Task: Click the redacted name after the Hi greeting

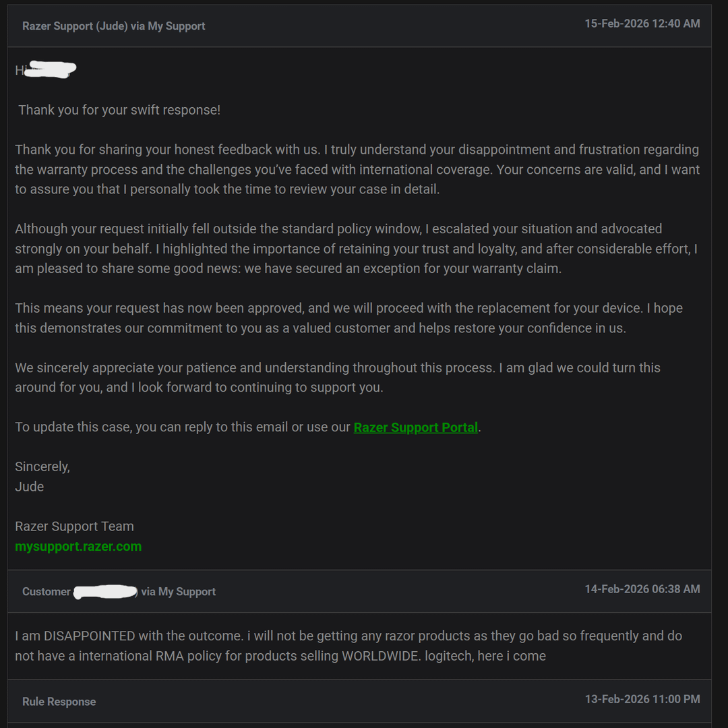Action: [x=50, y=69]
